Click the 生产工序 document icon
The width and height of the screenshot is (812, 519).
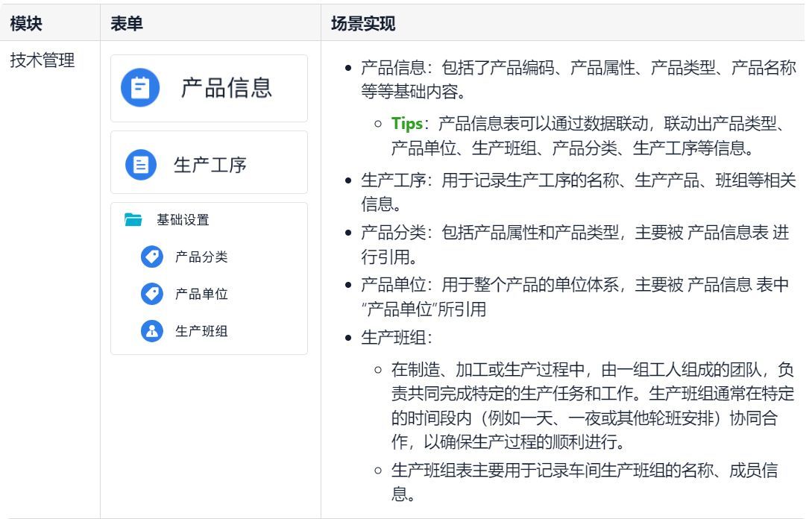click(x=140, y=164)
